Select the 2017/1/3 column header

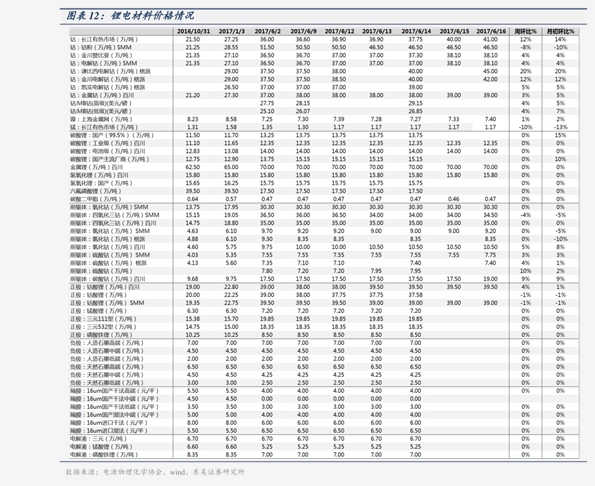[231, 31]
